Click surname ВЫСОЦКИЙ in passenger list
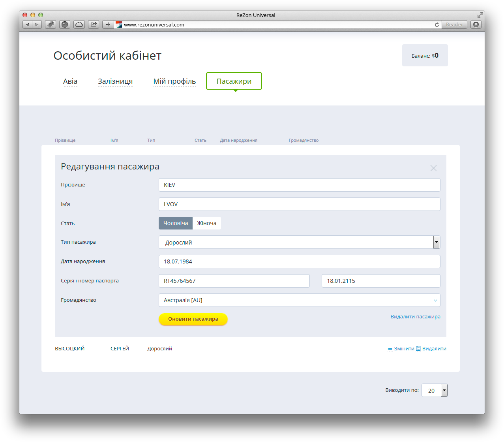The width and height of the screenshot is (504, 442). (70, 348)
